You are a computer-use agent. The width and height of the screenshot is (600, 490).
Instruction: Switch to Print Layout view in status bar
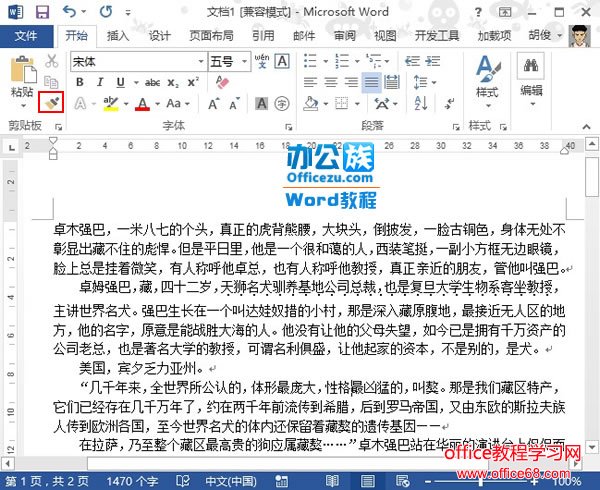(367, 481)
